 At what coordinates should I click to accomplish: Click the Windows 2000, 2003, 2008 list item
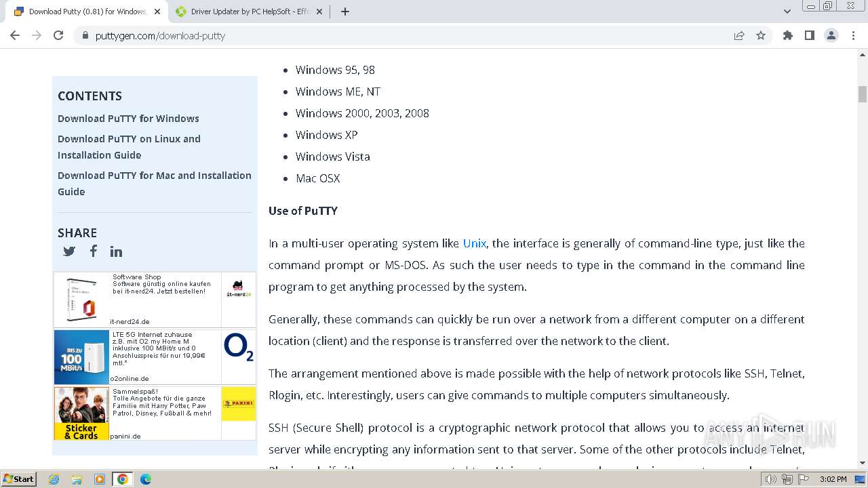point(362,113)
